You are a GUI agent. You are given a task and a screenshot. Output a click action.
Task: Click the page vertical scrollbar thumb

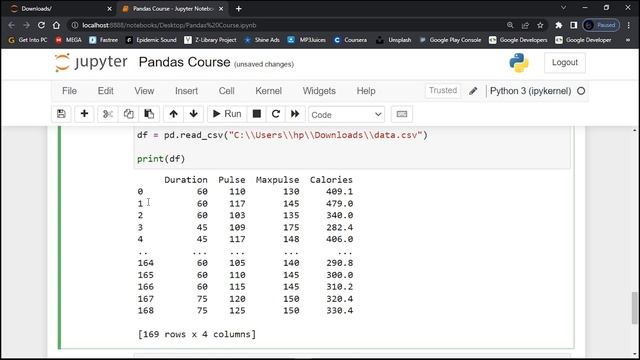(634, 308)
